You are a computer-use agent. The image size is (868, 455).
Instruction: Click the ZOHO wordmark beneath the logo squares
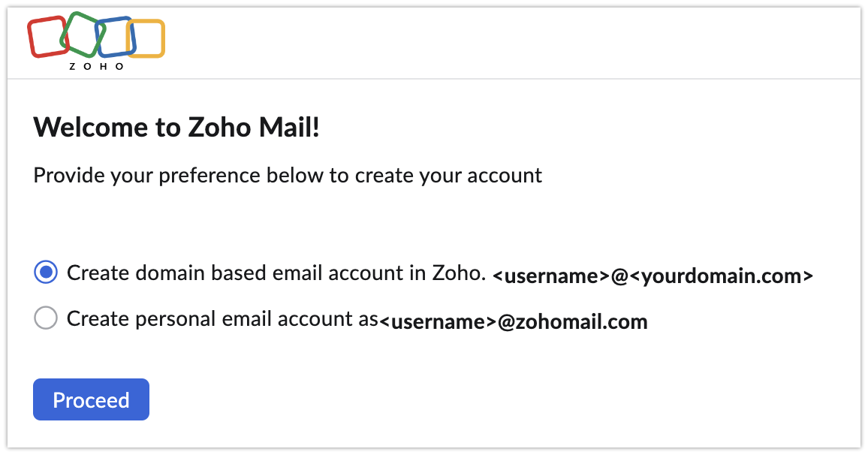(x=96, y=66)
